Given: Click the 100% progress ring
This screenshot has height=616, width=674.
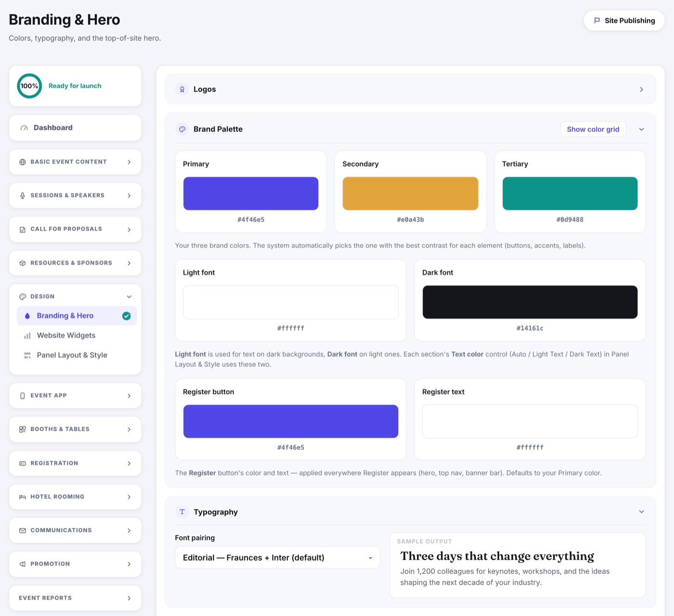Looking at the screenshot, I should point(29,86).
